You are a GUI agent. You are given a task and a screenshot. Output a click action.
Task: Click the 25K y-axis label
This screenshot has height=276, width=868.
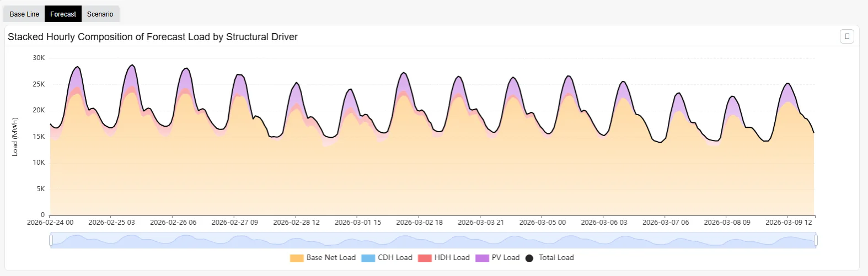(x=39, y=84)
